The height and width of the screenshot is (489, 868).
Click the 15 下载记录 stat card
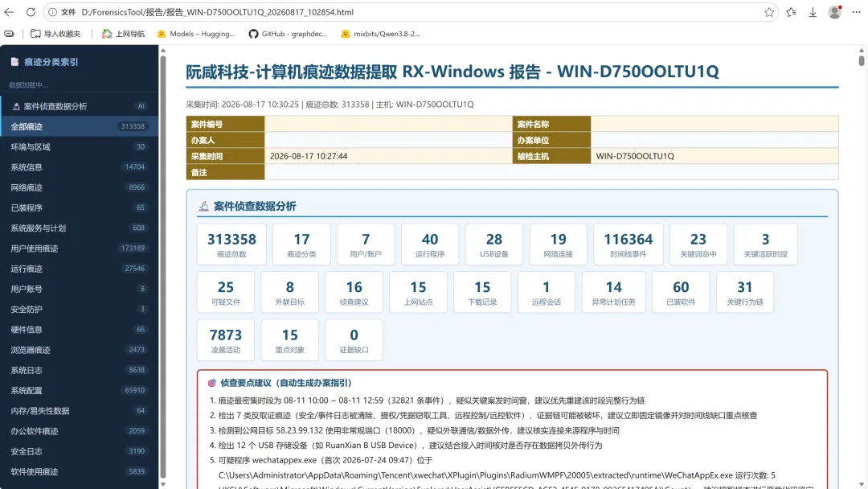tap(482, 292)
